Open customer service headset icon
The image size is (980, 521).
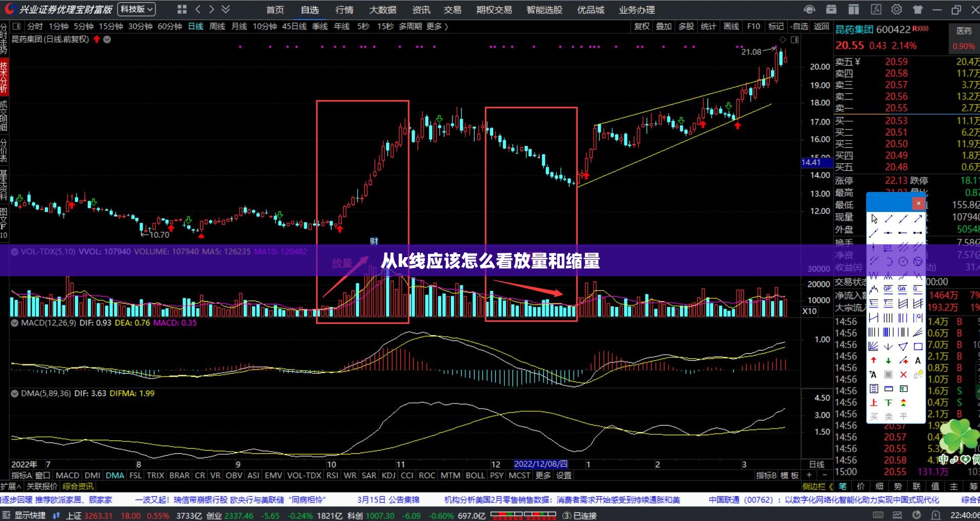pyautogui.click(x=809, y=9)
